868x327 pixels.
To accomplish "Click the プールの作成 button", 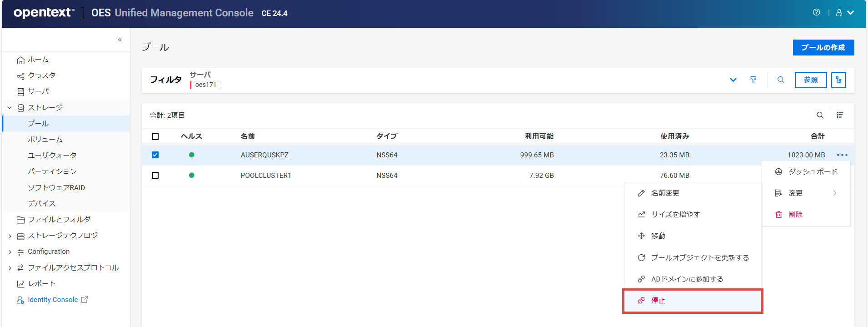I will click(x=823, y=48).
